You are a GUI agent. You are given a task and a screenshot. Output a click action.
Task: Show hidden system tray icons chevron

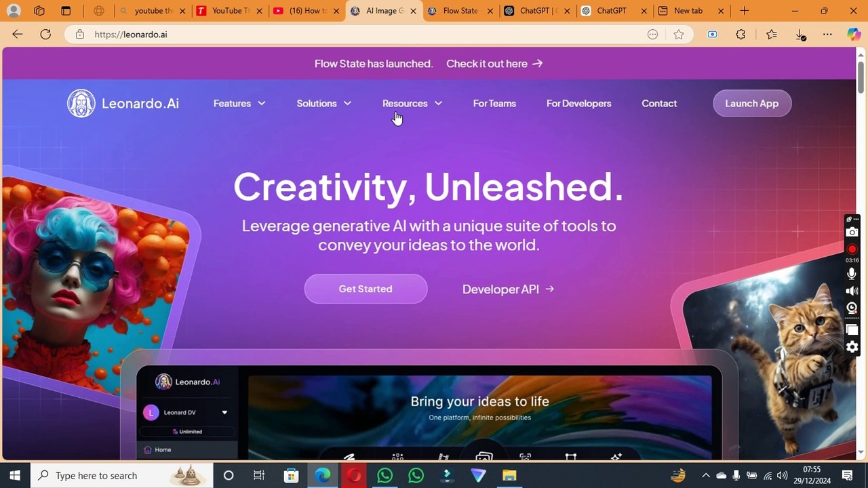705,476
